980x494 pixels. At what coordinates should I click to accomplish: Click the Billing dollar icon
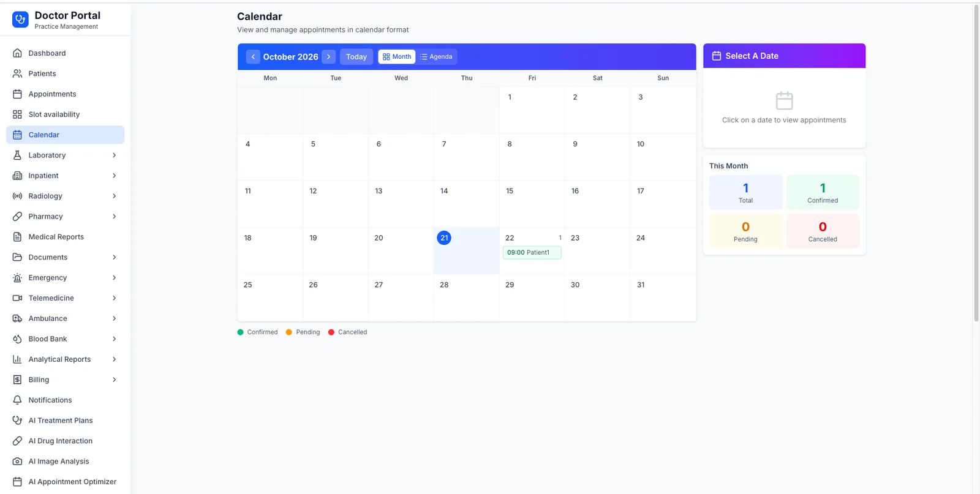pos(17,380)
